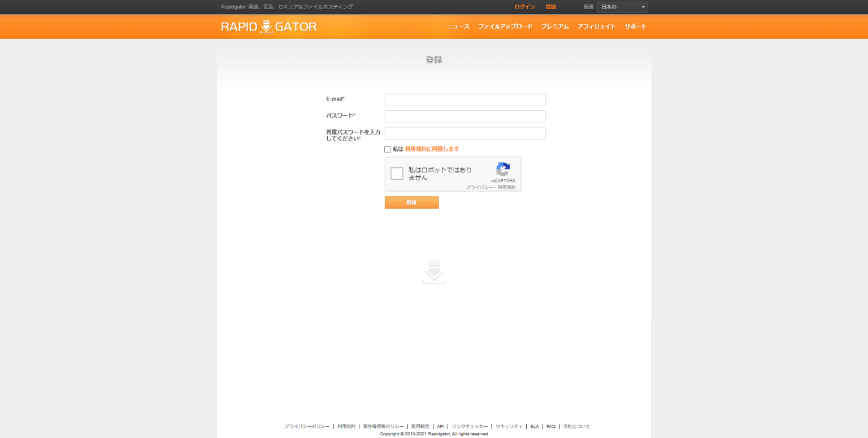Go to the アフィリエイト section

(x=597, y=26)
